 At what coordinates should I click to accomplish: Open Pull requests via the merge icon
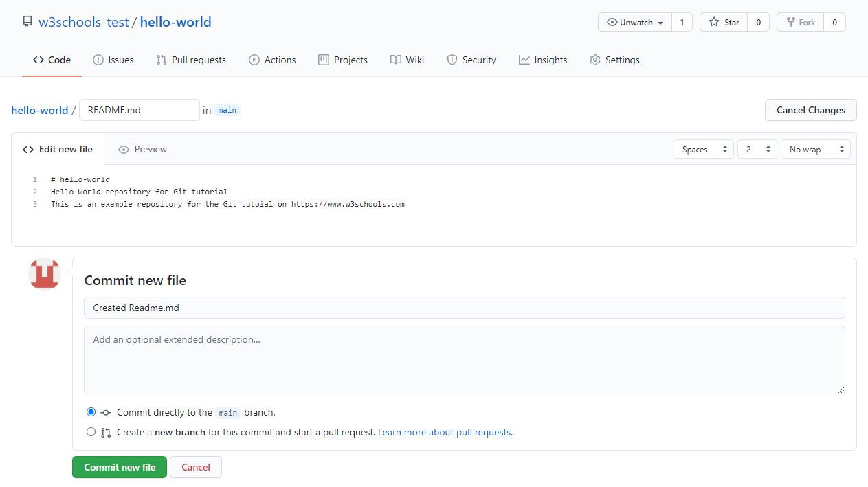click(159, 60)
